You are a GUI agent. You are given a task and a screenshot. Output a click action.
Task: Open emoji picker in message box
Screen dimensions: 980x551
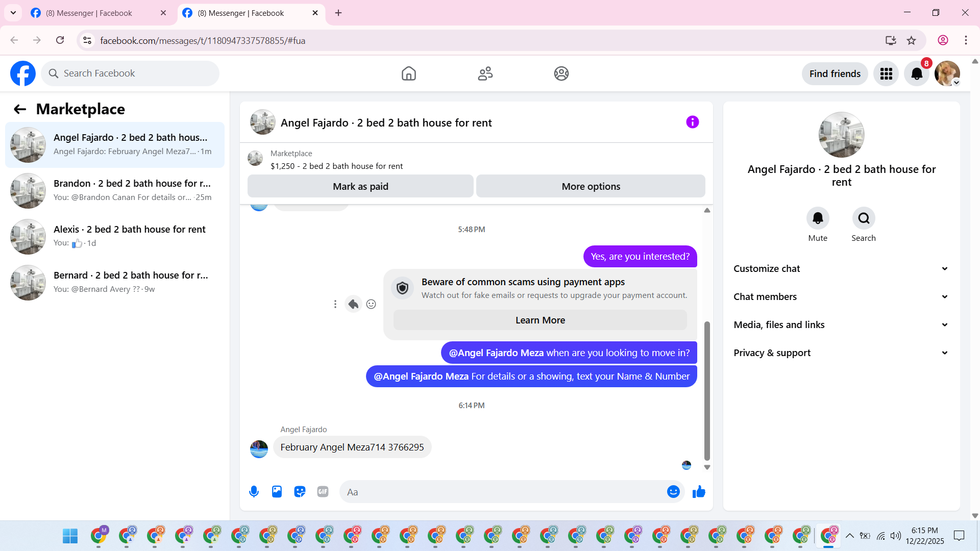(x=673, y=492)
